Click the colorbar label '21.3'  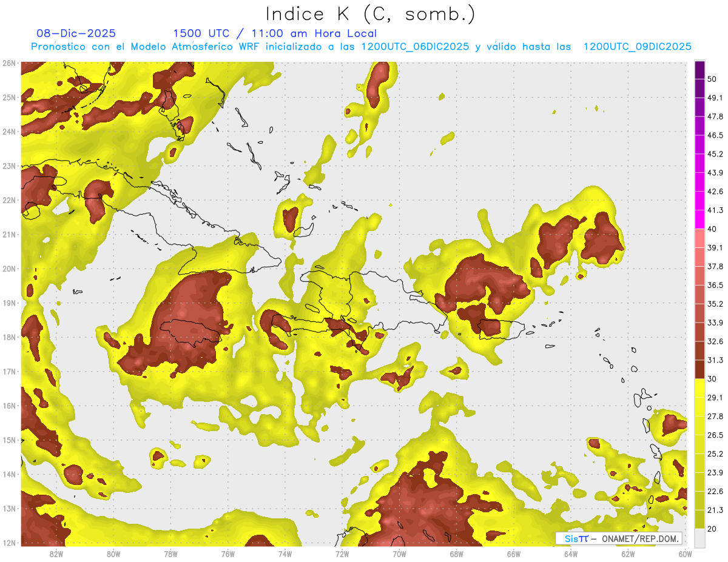pos(715,510)
